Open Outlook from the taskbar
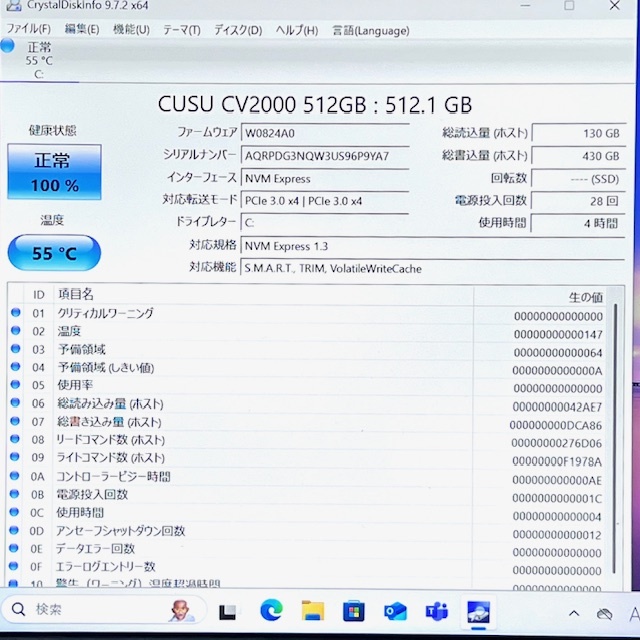Screen dimensions: 640x640 [395, 612]
